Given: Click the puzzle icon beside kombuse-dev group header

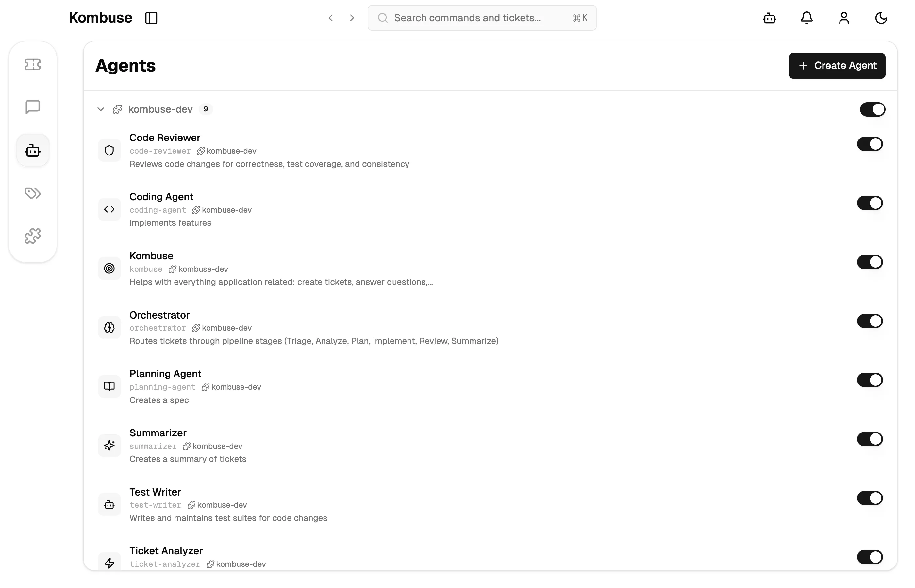Looking at the screenshot, I should 118,109.
